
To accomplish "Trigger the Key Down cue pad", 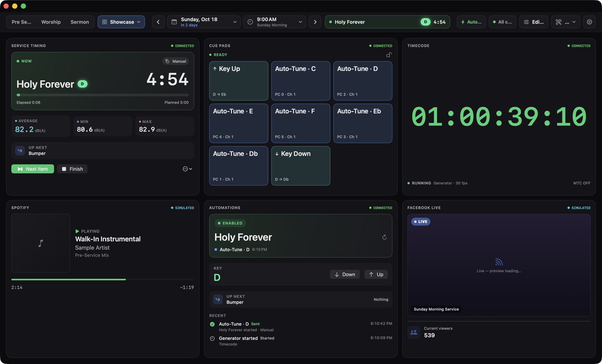I will (x=301, y=166).
